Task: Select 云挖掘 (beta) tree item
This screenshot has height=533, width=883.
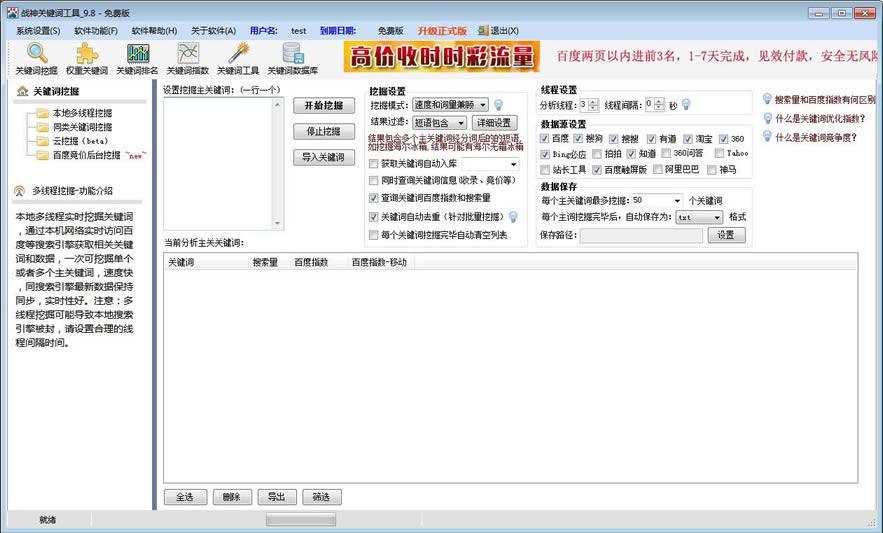Action: [x=80, y=141]
